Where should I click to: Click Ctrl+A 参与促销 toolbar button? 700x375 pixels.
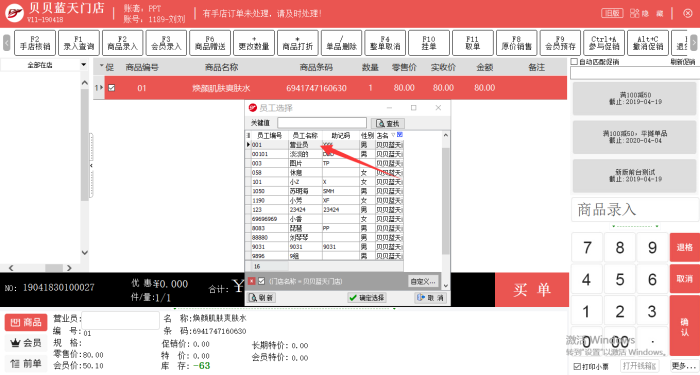(604, 43)
